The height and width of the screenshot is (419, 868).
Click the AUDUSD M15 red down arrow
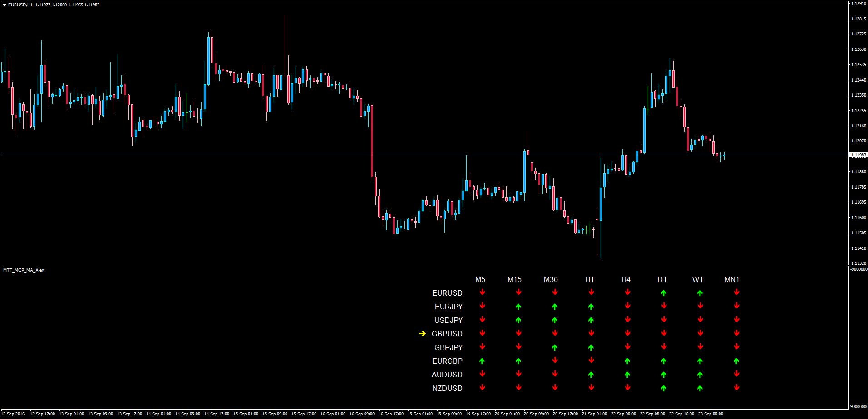[x=518, y=374]
